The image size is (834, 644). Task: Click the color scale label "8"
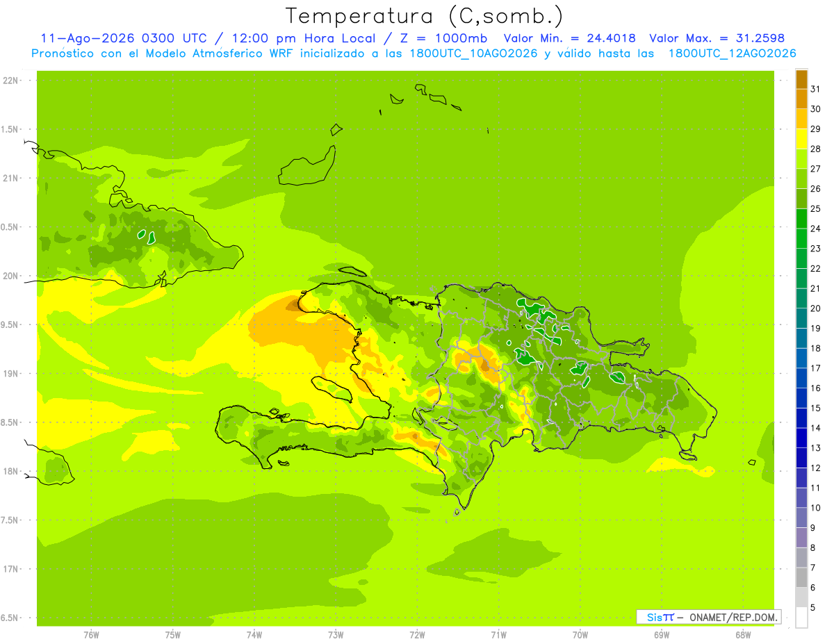coord(812,548)
